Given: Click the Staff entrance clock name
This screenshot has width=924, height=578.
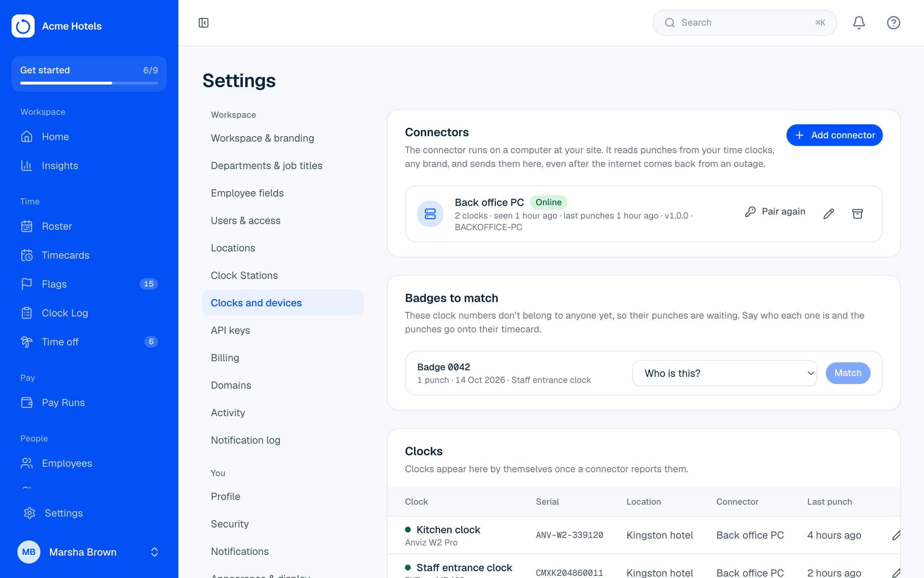Looking at the screenshot, I should (464, 568).
